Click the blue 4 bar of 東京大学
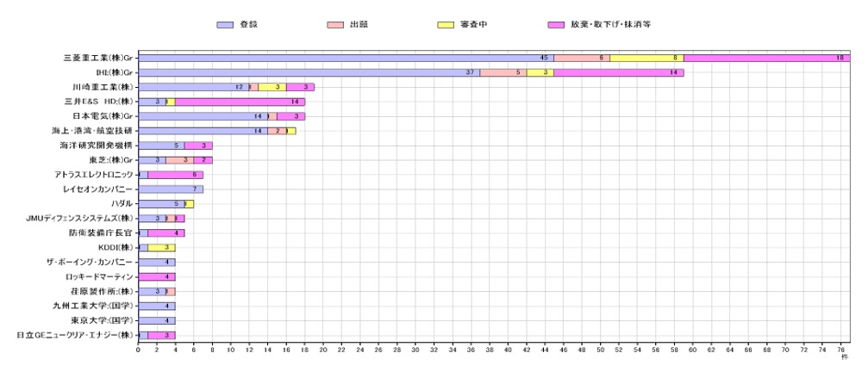 click(157, 320)
